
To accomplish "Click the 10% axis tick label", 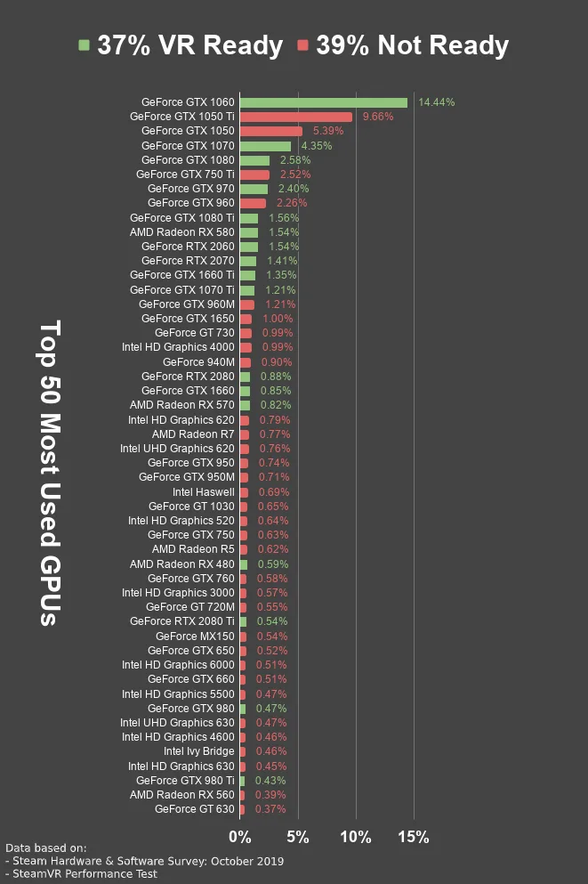I will pyautogui.click(x=356, y=837).
